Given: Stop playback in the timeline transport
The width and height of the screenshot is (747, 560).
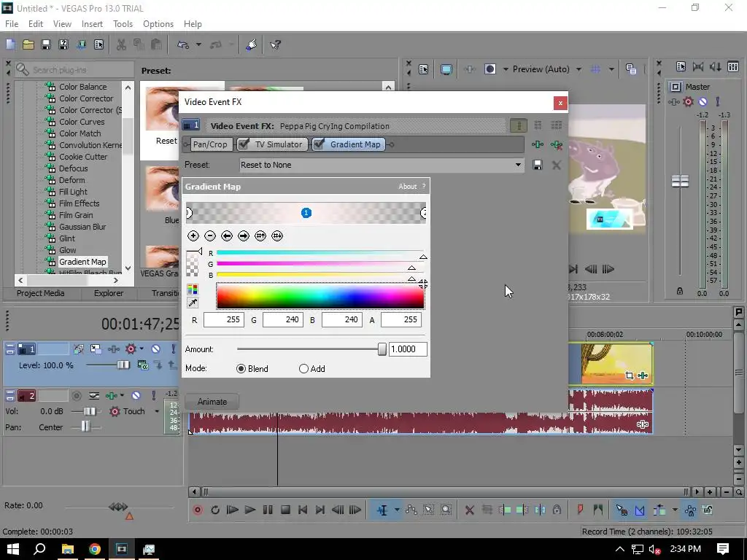Looking at the screenshot, I should (x=285, y=510).
